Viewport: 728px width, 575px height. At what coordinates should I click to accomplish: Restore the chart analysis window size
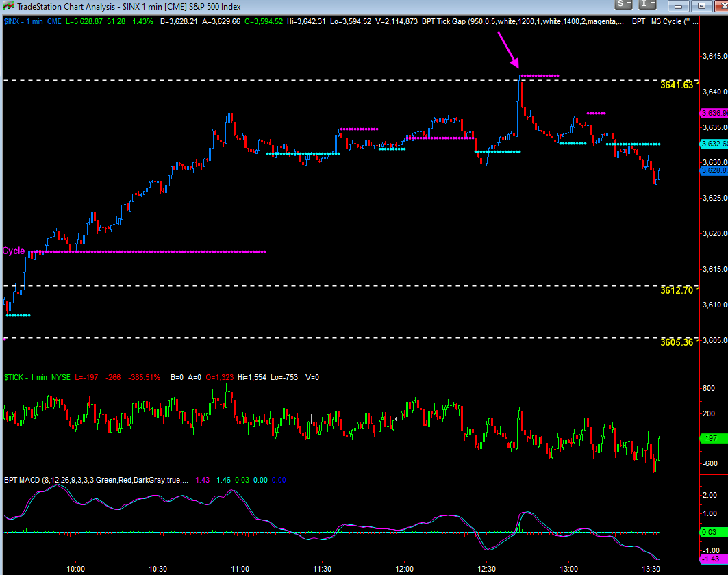[701, 5]
